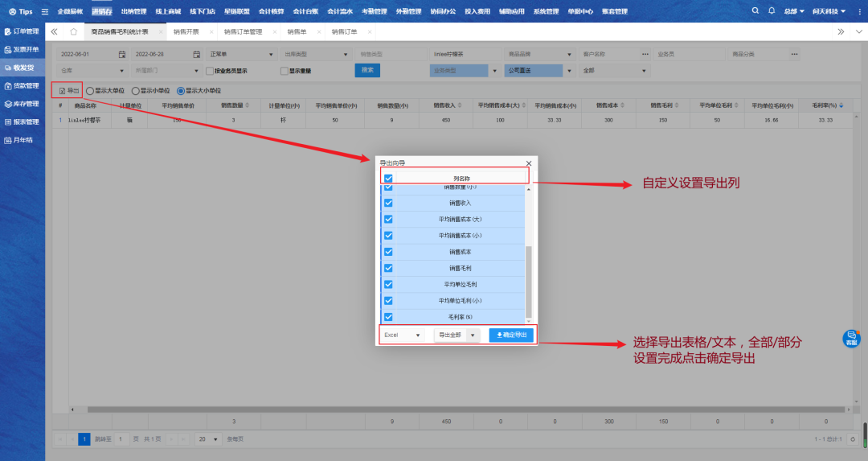Click the 客户名称 input field
The width and height of the screenshot is (868, 461).
pyautogui.click(x=609, y=54)
